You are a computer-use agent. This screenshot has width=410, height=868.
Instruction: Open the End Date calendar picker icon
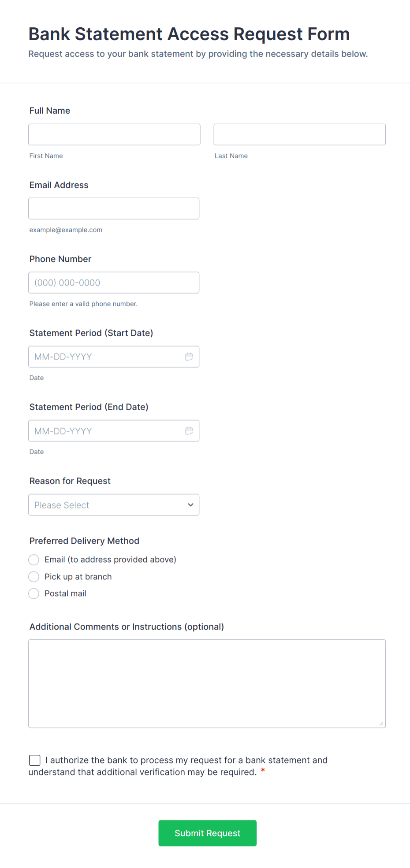click(189, 430)
